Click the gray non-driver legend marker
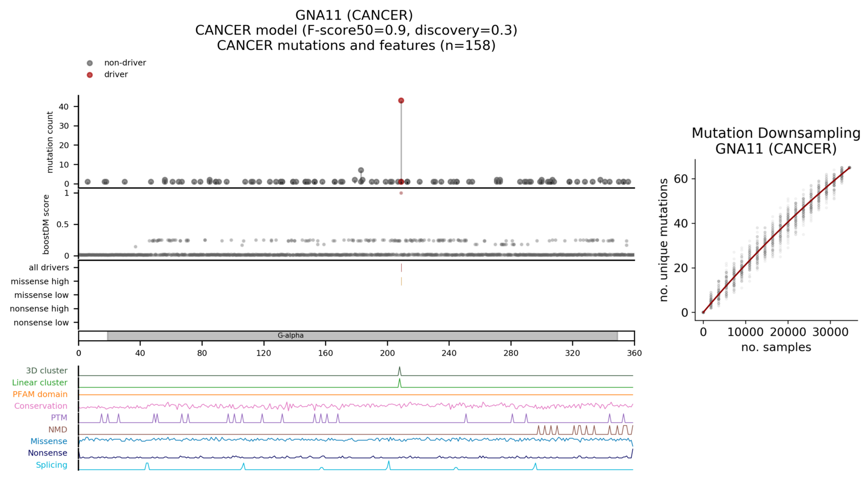 (x=90, y=63)
